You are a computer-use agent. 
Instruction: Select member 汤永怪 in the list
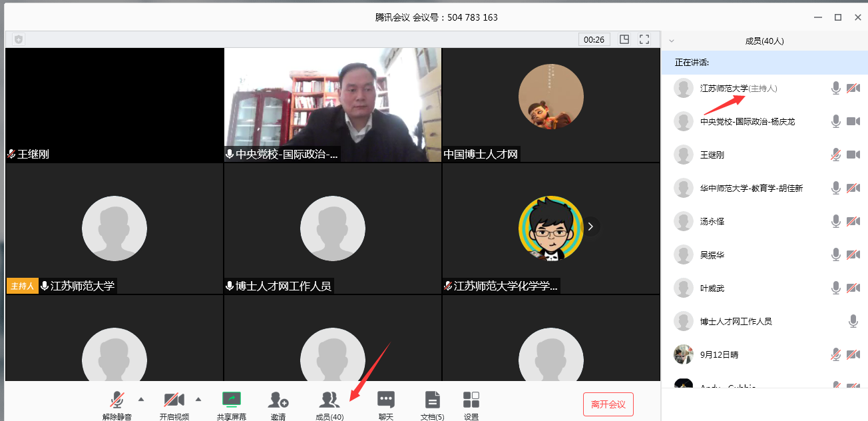(x=764, y=221)
